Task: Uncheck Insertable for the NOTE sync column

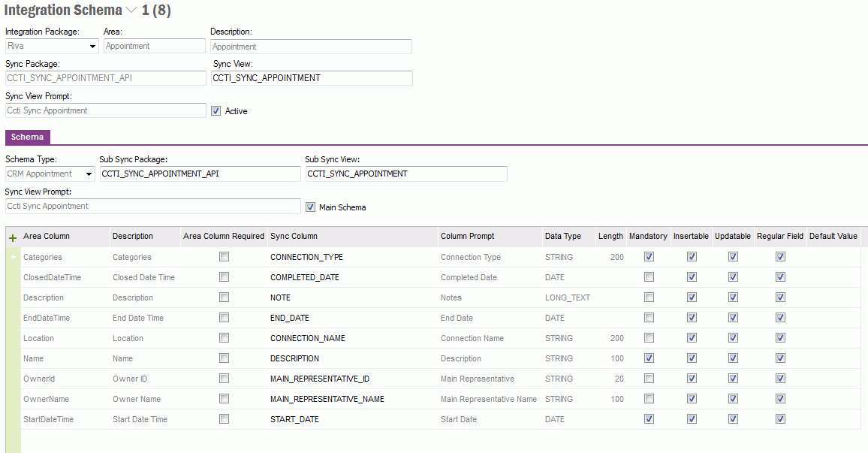Action: [x=692, y=297]
